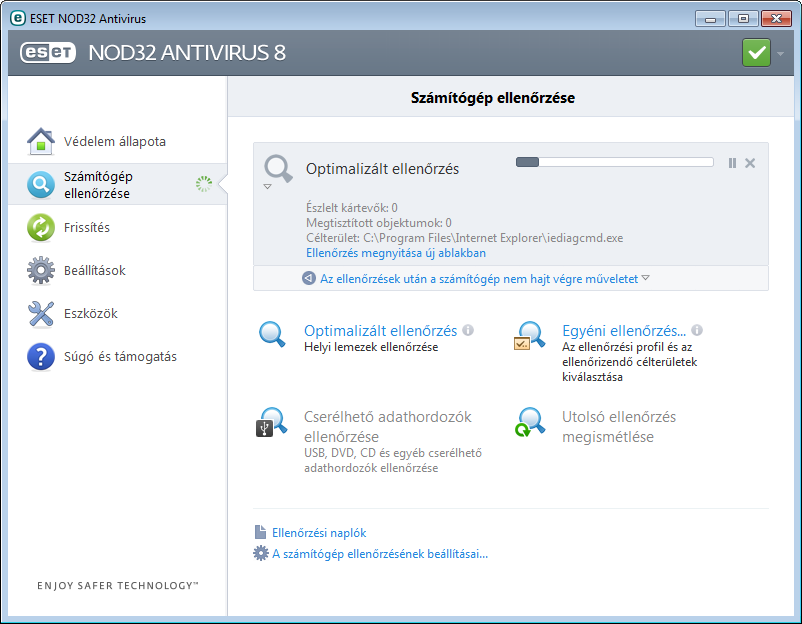The height and width of the screenshot is (624, 802).
Task: Click info icon next to Optimalizált ellenőrzés
Action: pos(468,330)
